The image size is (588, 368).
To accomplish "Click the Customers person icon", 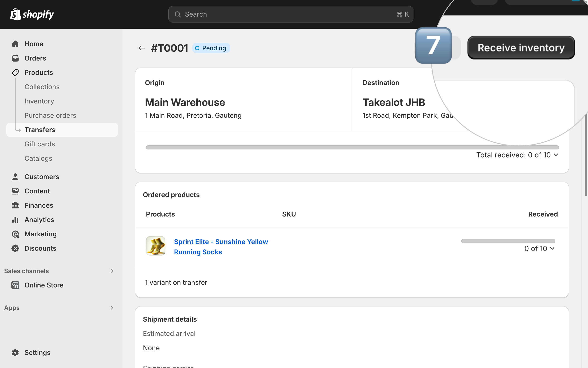I will pyautogui.click(x=15, y=177).
